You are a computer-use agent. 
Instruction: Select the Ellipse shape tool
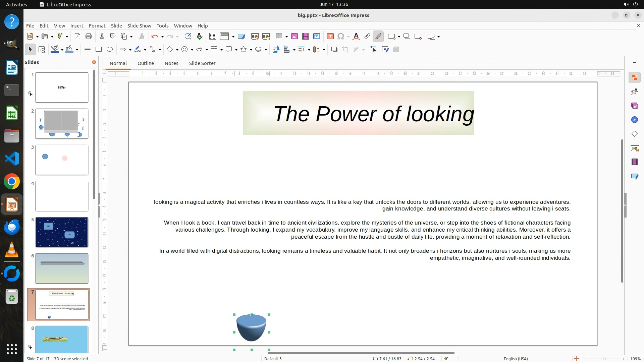(x=110, y=50)
